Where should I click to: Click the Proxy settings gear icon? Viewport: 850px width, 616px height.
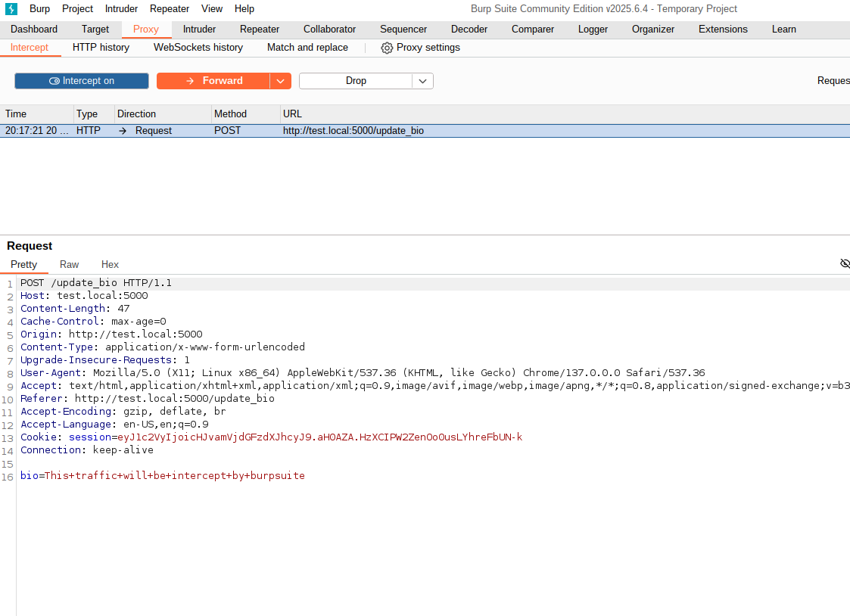tap(387, 48)
